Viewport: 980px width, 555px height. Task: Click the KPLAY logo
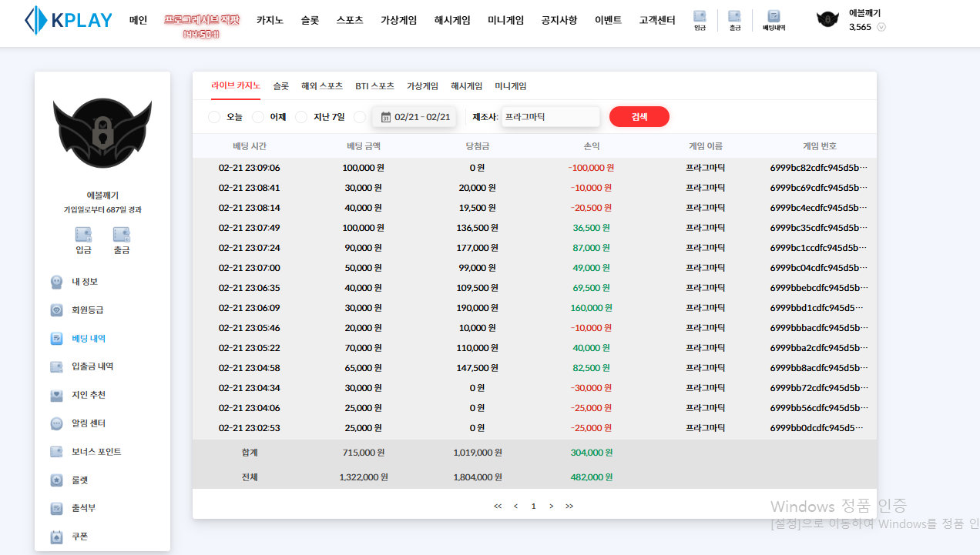tap(69, 21)
